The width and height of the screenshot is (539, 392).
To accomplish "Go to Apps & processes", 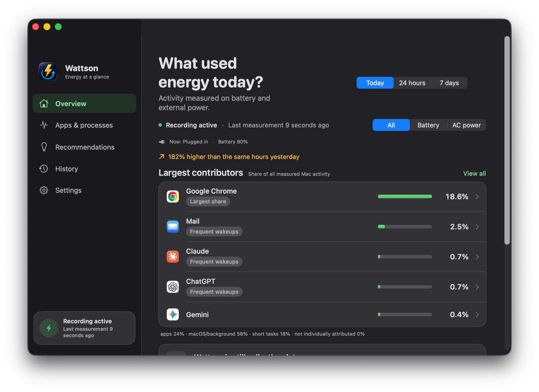I will [x=85, y=125].
